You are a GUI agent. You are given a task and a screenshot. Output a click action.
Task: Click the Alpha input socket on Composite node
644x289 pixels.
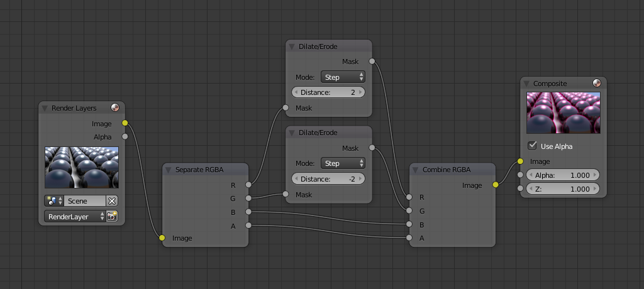[x=520, y=175]
